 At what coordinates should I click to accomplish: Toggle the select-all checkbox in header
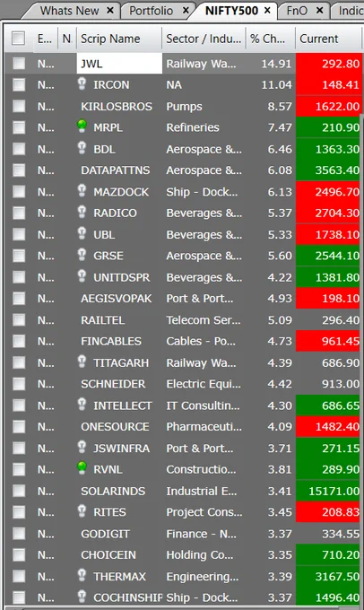19,38
